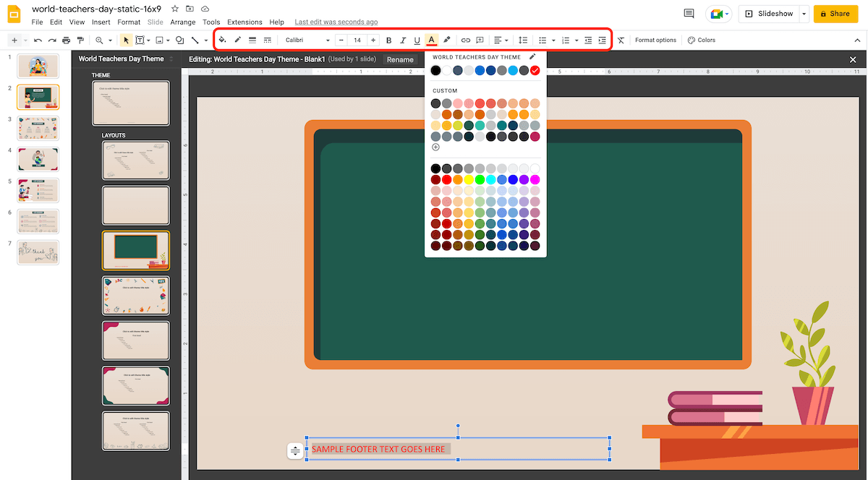Toggle italic formatting
This screenshot has width=868, height=480.
[402, 40]
